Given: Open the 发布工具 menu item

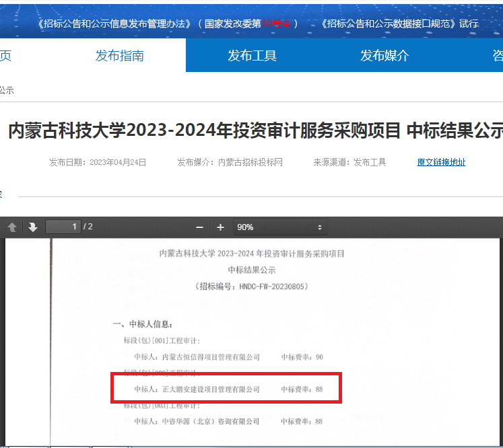Looking at the screenshot, I should point(252,56).
